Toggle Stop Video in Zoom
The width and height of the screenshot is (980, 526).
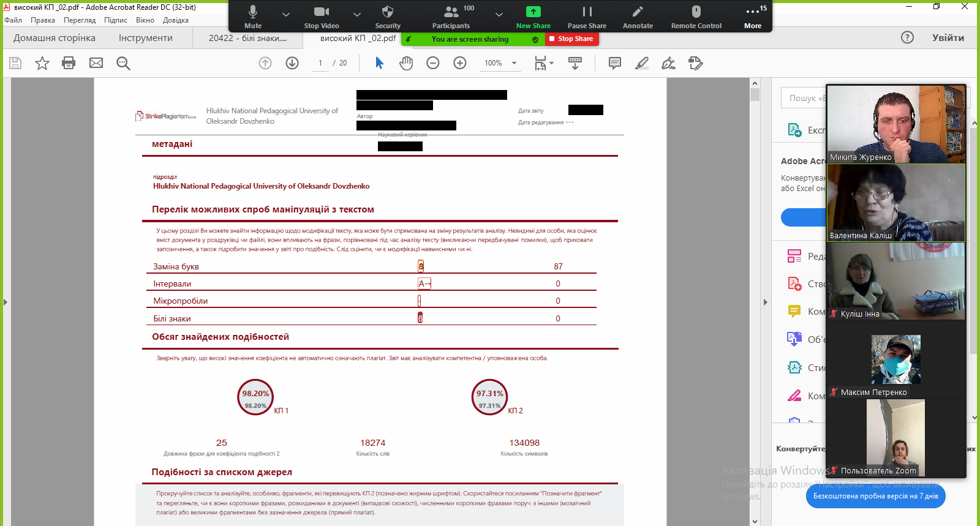(322, 17)
